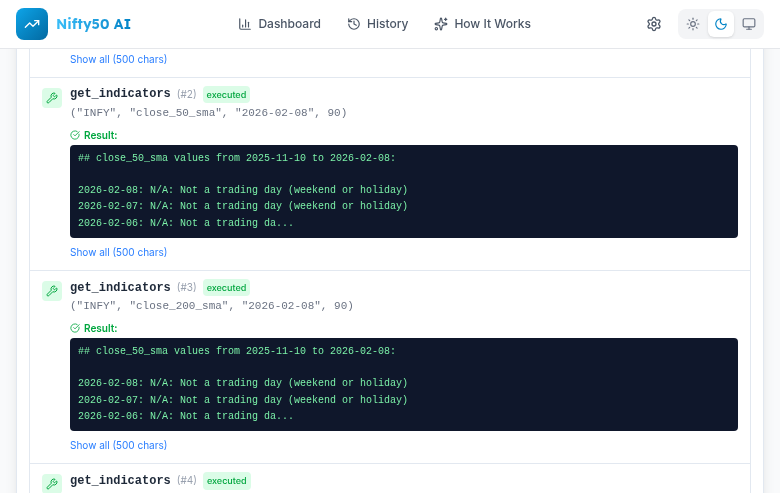Switch to light theme sun toggle

pos(693,24)
